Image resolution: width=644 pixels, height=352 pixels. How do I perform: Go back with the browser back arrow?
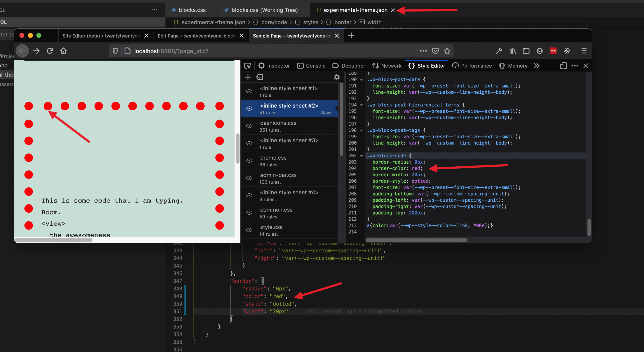22,51
